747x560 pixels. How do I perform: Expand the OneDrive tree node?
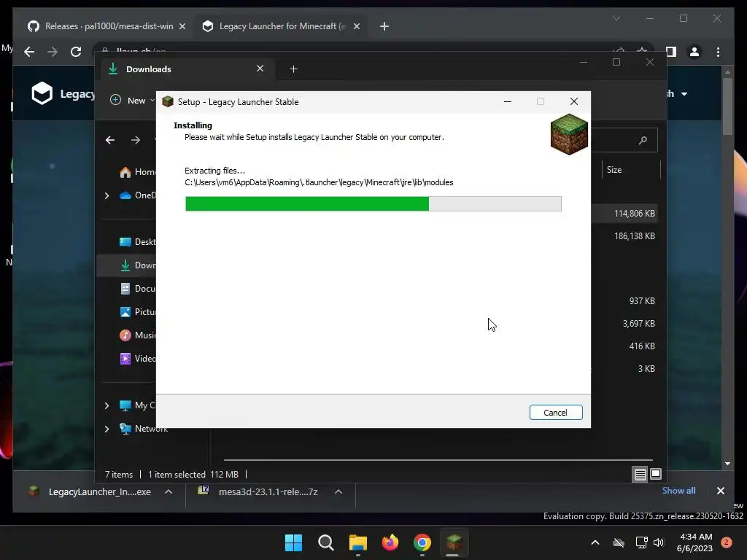coord(107,195)
